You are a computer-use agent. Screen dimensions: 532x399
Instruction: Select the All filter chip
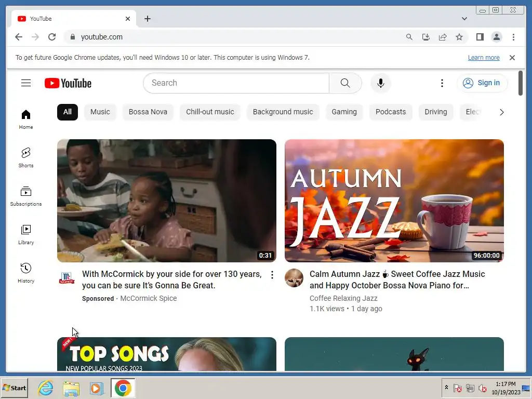pyautogui.click(x=68, y=112)
